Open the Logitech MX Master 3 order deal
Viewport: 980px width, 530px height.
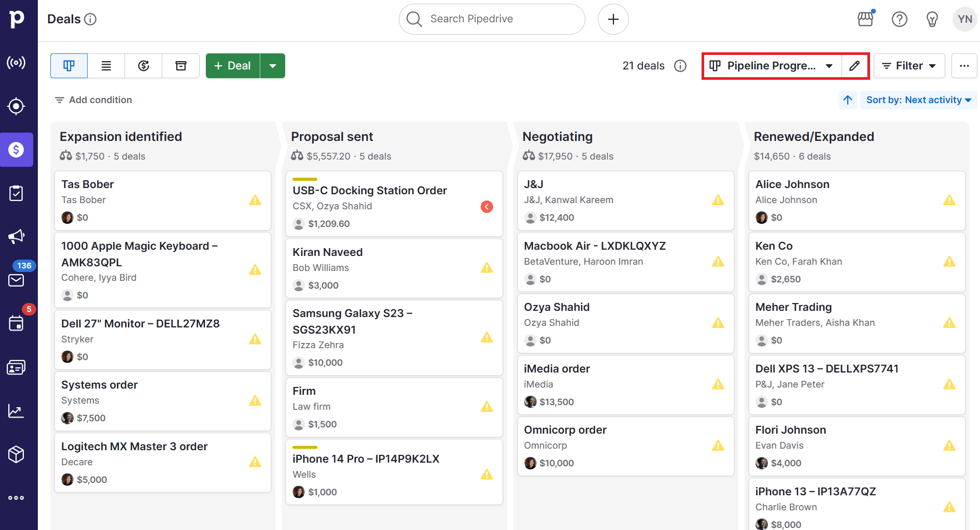tap(163, 463)
